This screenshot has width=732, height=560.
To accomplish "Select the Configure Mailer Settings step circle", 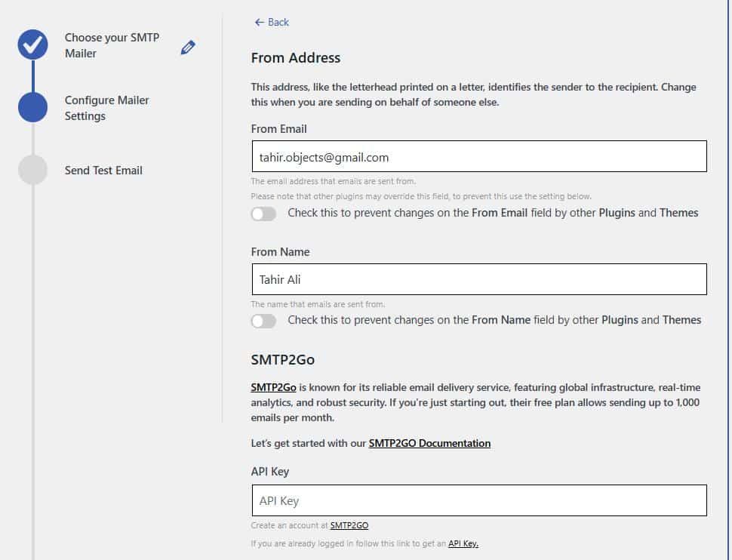I will pyautogui.click(x=32, y=107).
